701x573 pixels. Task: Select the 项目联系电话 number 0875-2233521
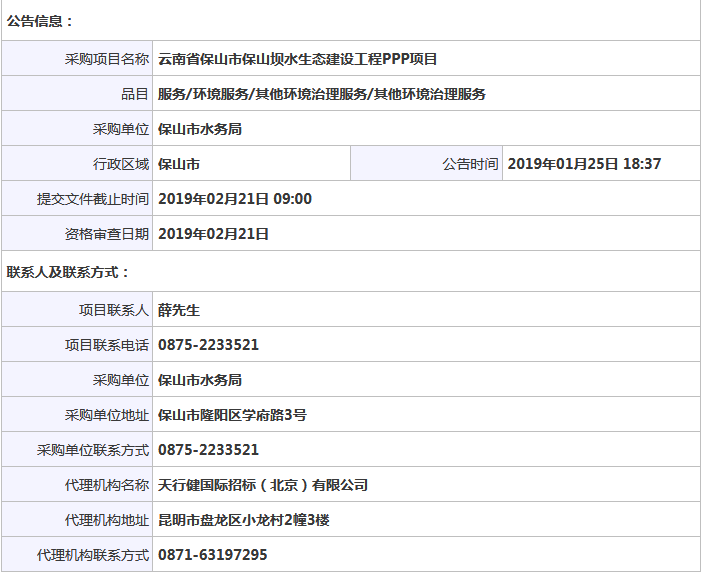click(208, 345)
